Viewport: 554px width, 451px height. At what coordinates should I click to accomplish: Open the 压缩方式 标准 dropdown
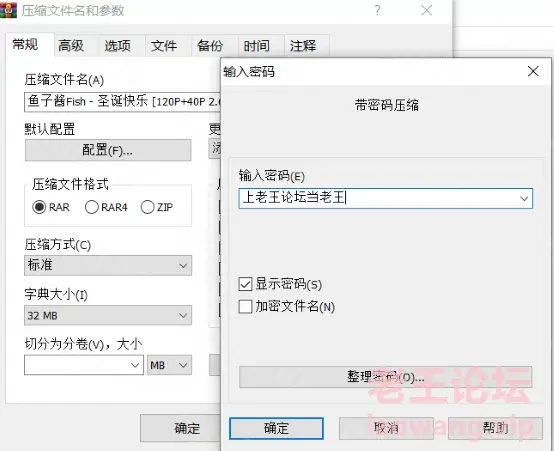coord(108,265)
